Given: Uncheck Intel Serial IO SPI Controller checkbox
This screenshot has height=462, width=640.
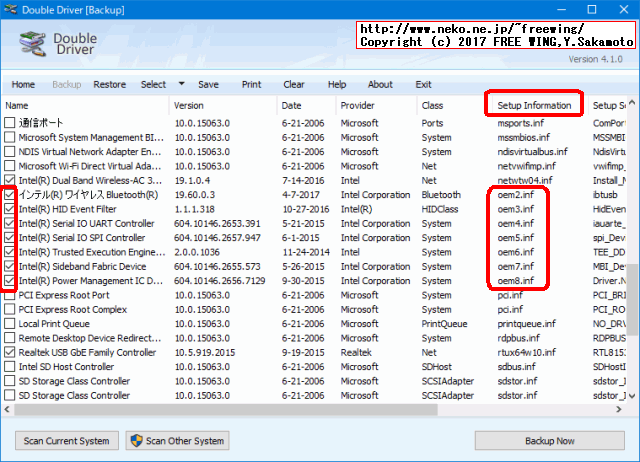Looking at the screenshot, I should [9, 238].
